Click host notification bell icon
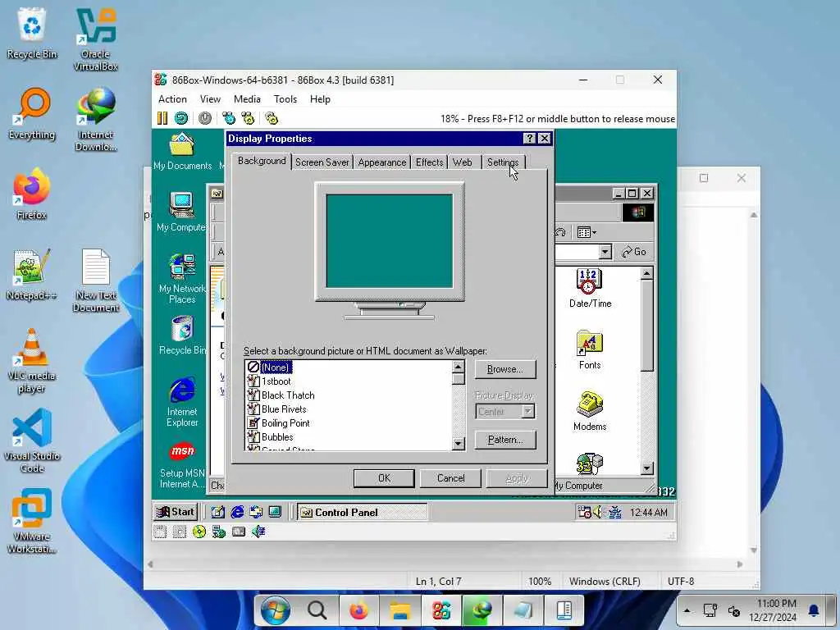The image size is (840, 630). tap(813, 610)
